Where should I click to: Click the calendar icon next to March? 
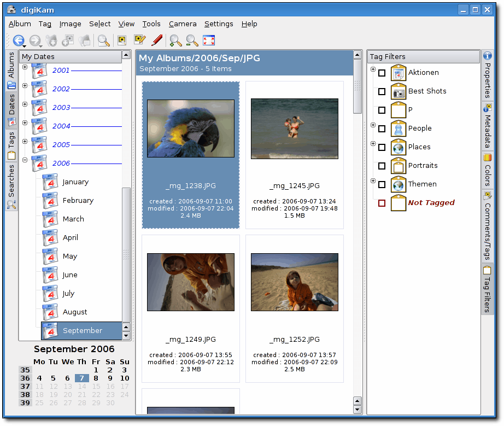[x=50, y=219]
